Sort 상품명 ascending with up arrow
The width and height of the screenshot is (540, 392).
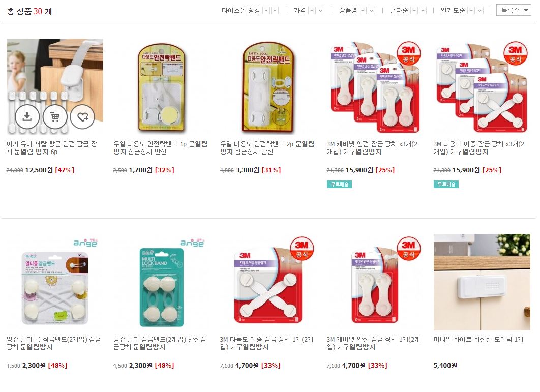point(363,11)
